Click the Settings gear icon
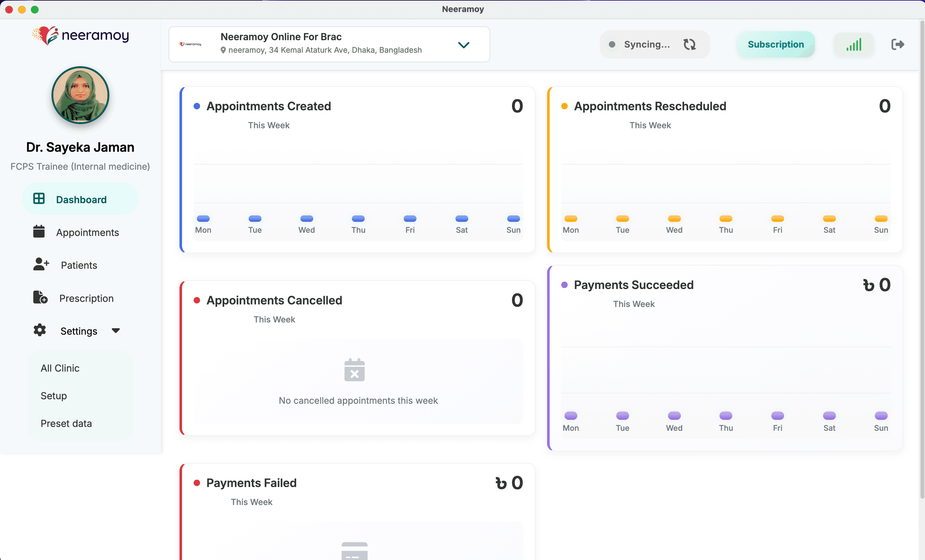This screenshot has height=560, width=925. 40,330
